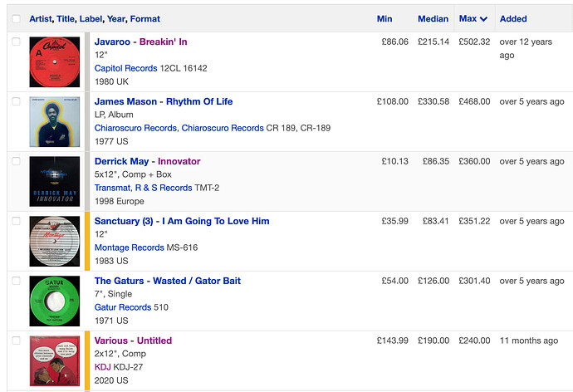Sort by Artist column header
The height and width of the screenshot is (392, 573).
tap(41, 18)
